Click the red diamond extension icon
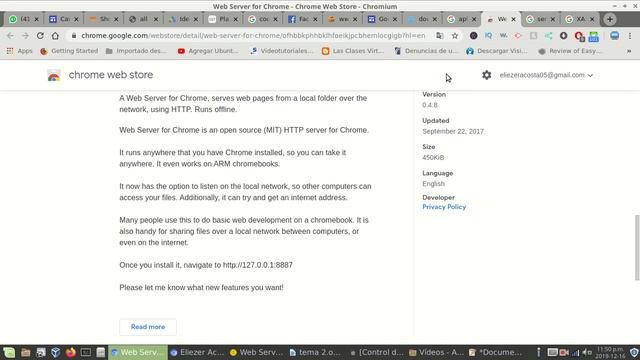Image resolution: width=640 pixels, height=360 pixels. [518, 36]
